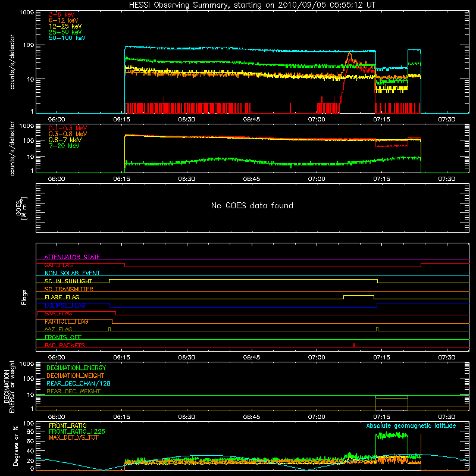Click the elevated green FRONT_RATIO_1225 plateau
The height and width of the screenshot is (476, 476).
click(x=392, y=436)
